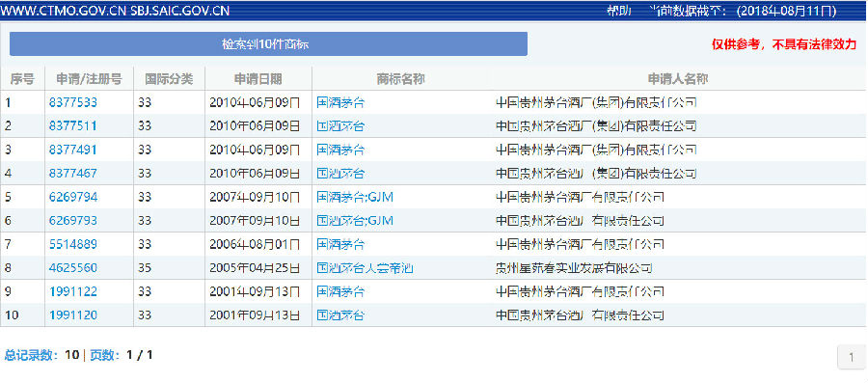The width and height of the screenshot is (868, 383).
Task: Open registration number 4625560
Action: [73, 268]
